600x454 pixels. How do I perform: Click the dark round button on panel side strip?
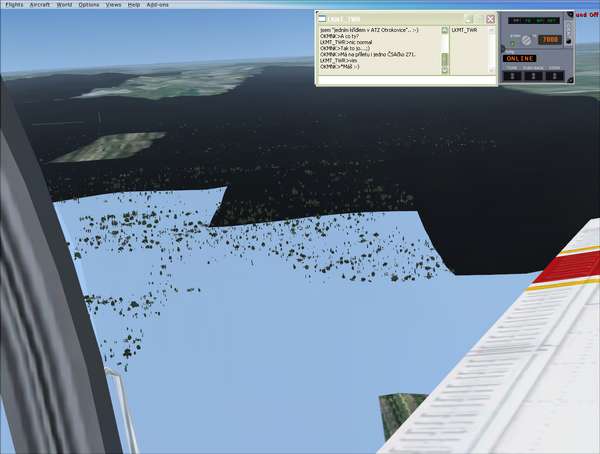tap(569, 41)
